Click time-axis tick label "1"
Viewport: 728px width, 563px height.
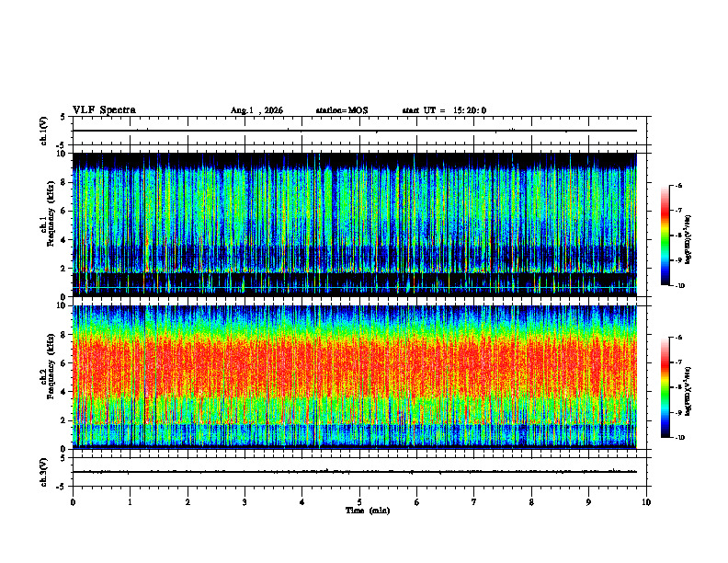click(x=130, y=502)
